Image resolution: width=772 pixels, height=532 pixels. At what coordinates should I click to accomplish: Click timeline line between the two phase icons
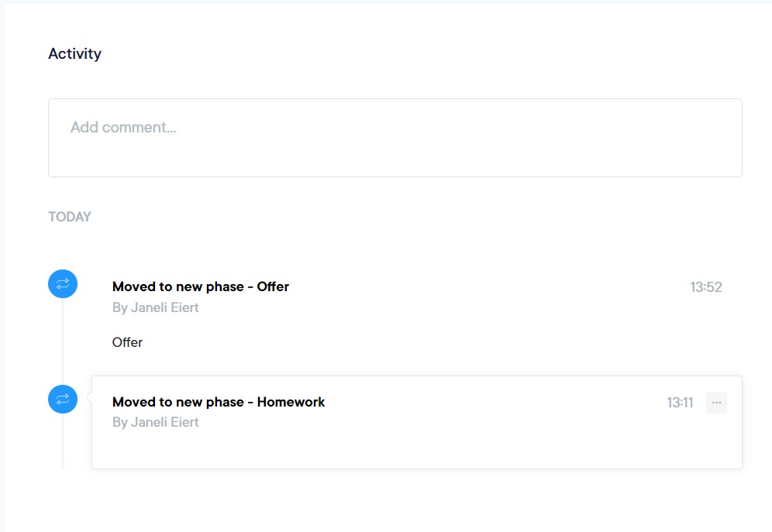(x=63, y=341)
